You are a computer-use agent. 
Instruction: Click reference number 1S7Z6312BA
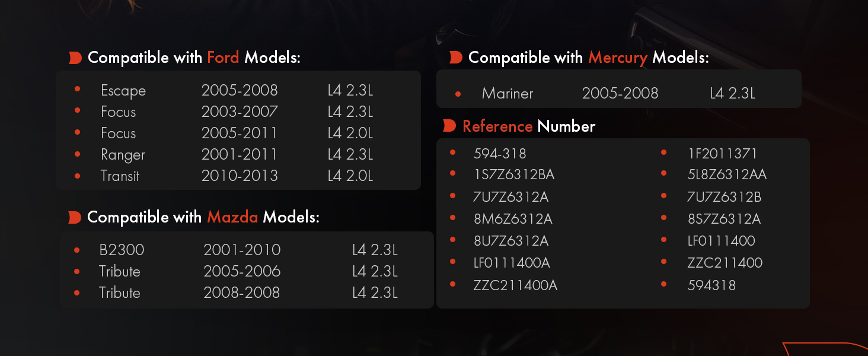point(514,175)
